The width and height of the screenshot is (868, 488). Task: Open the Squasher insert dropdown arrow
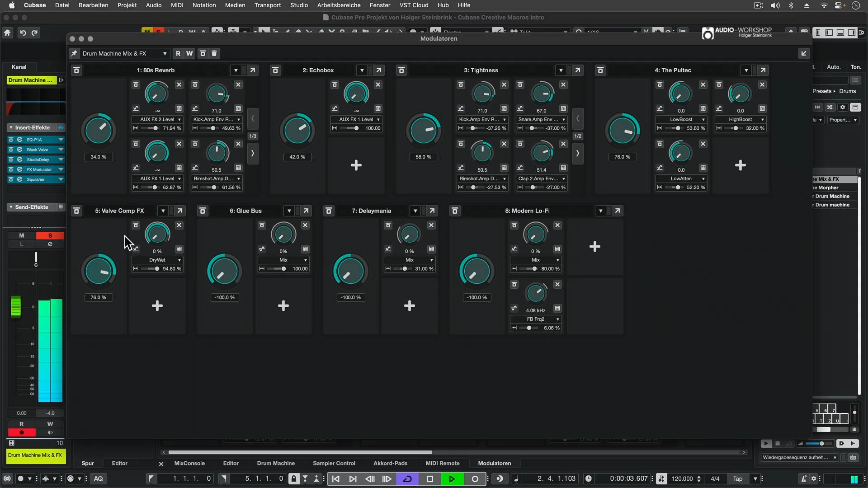pyautogui.click(x=61, y=179)
